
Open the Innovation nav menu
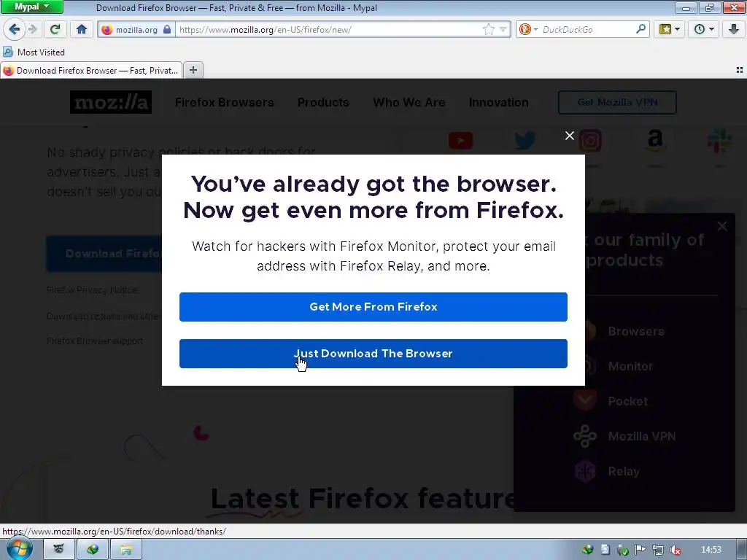(499, 102)
